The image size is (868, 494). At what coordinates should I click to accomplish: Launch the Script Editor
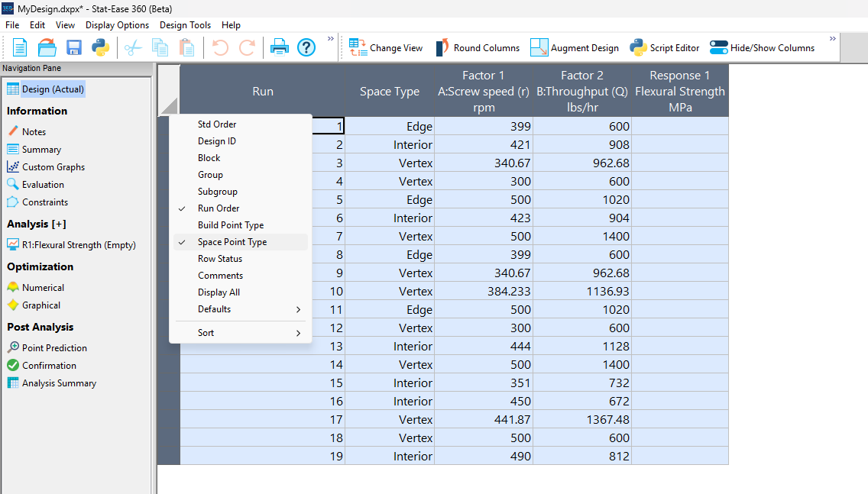pyautogui.click(x=664, y=47)
